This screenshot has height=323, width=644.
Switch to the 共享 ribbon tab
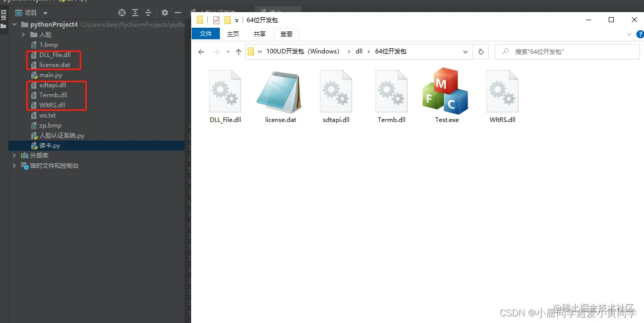pos(260,34)
